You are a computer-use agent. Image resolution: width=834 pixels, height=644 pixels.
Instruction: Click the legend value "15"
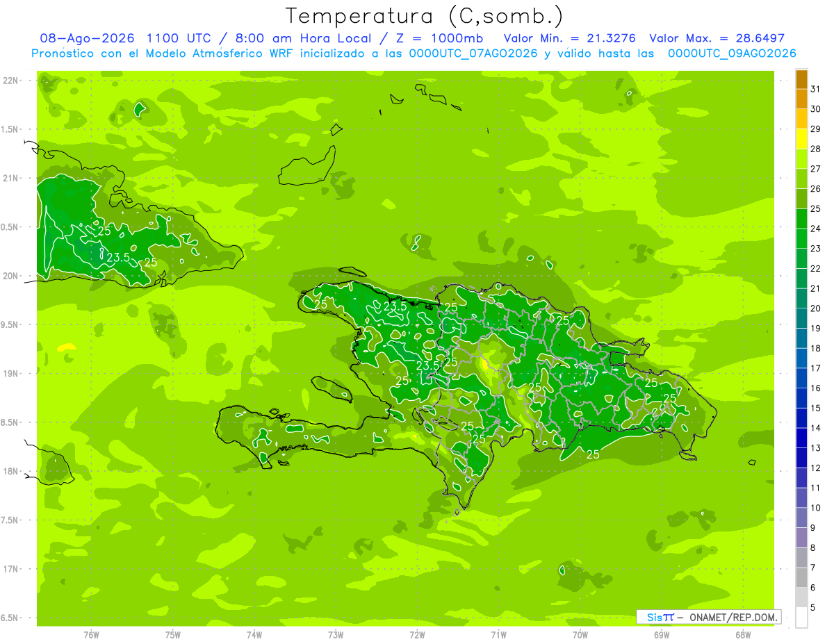pyautogui.click(x=816, y=408)
